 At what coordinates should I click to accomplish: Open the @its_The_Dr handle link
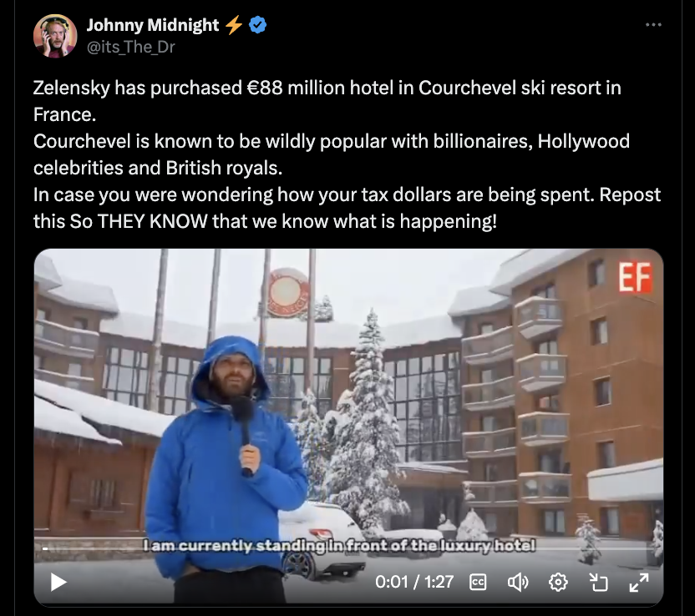(131, 47)
